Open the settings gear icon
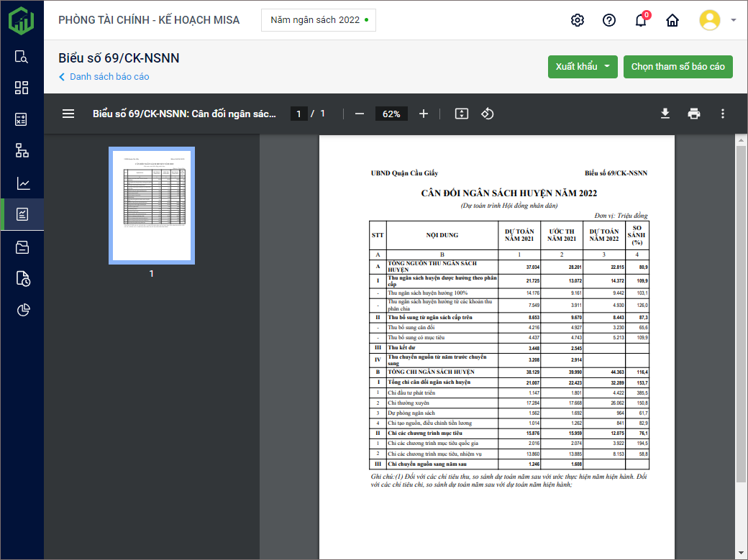 pyautogui.click(x=577, y=20)
